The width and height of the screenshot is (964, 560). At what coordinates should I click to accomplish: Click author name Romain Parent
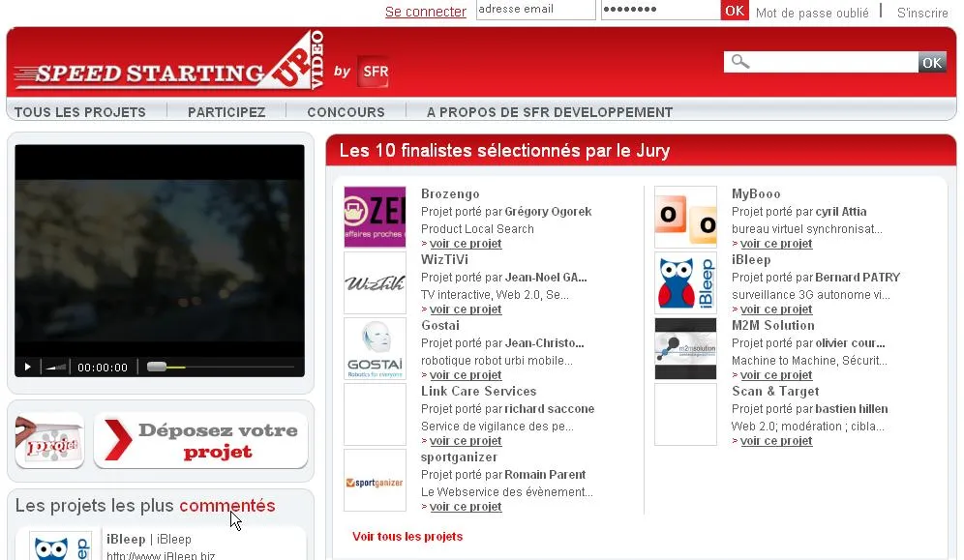(x=545, y=475)
